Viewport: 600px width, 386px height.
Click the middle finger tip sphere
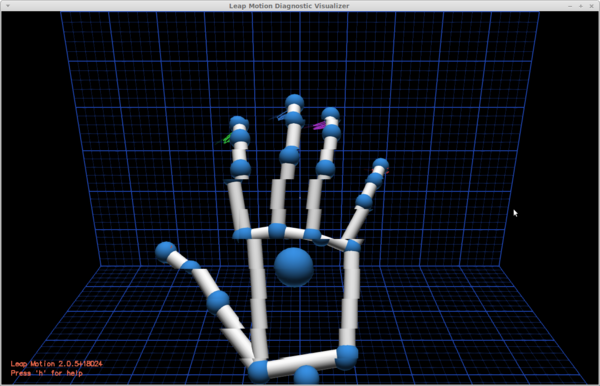tap(295, 103)
